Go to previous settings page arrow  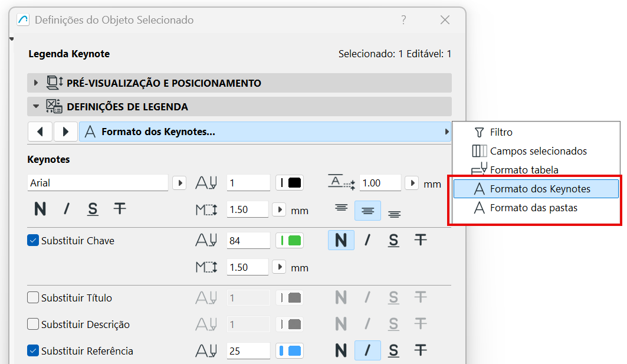coord(40,132)
